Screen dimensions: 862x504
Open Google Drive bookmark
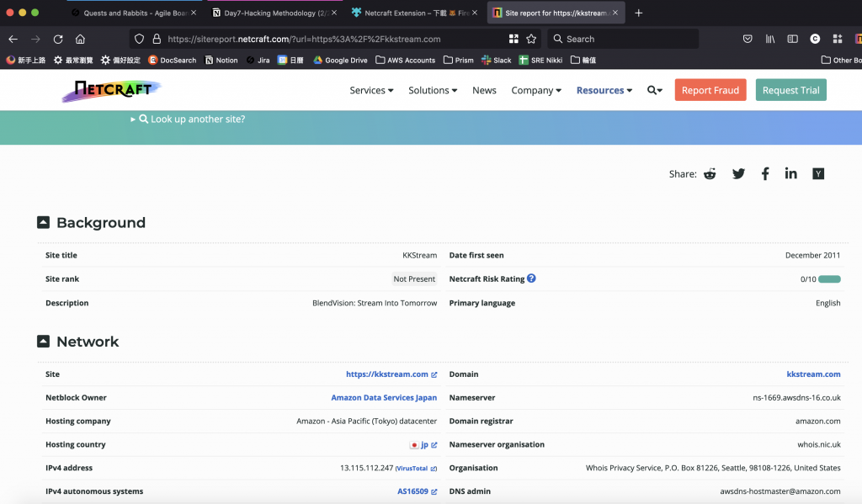pos(340,60)
